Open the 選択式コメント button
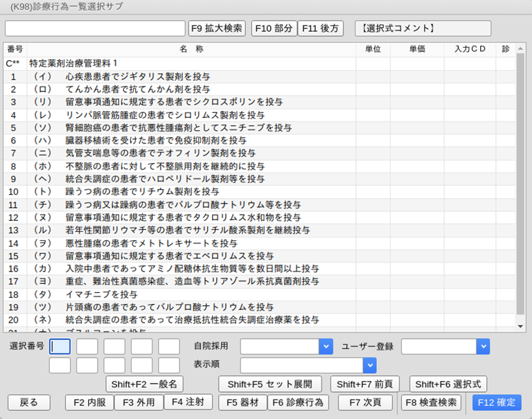 (x=423, y=28)
